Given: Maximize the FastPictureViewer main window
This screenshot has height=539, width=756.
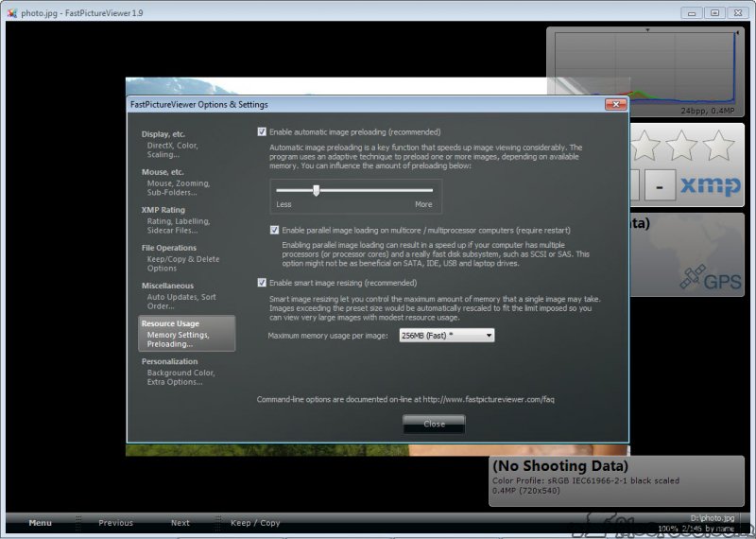Looking at the screenshot, I should coord(714,13).
